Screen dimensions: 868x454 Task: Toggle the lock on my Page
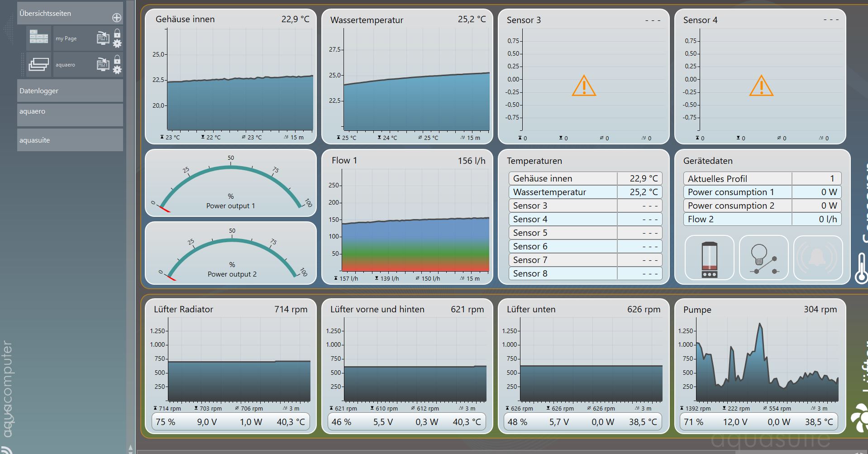[x=117, y=33]
